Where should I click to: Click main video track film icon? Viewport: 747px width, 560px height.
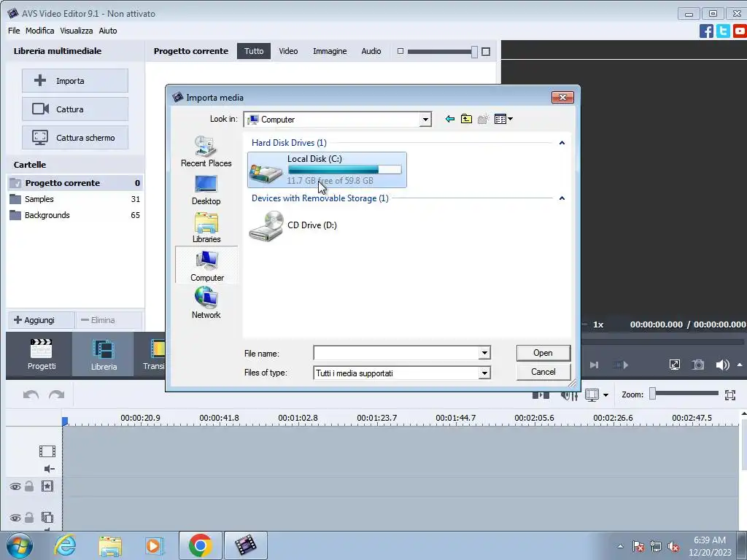(47, 451)
